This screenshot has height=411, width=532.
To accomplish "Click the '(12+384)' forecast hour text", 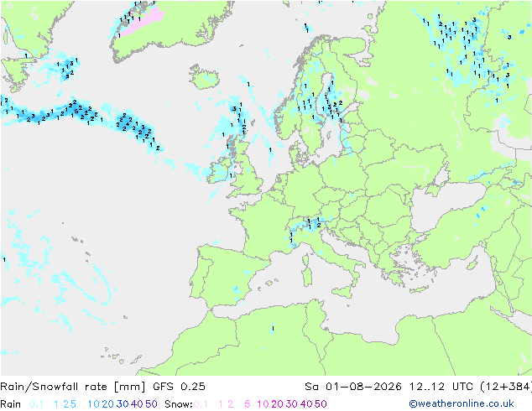I will 506,387.
